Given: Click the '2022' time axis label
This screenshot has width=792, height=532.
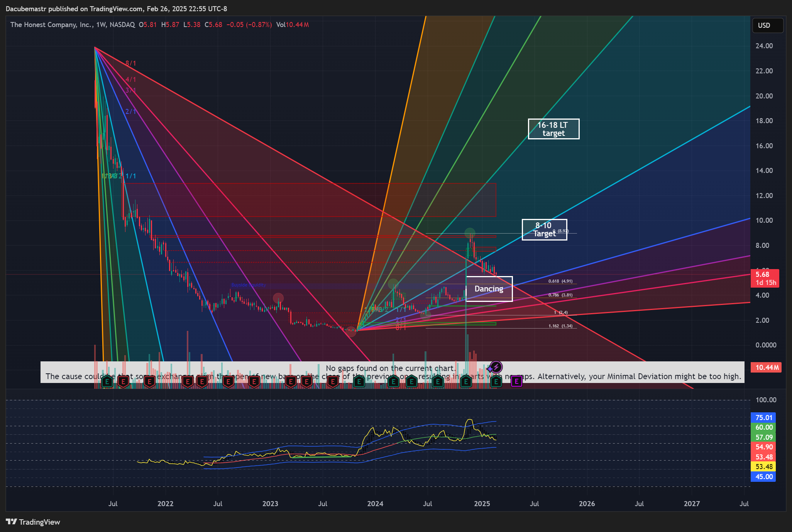Looking at the screenshot, I should pos(166,504).
